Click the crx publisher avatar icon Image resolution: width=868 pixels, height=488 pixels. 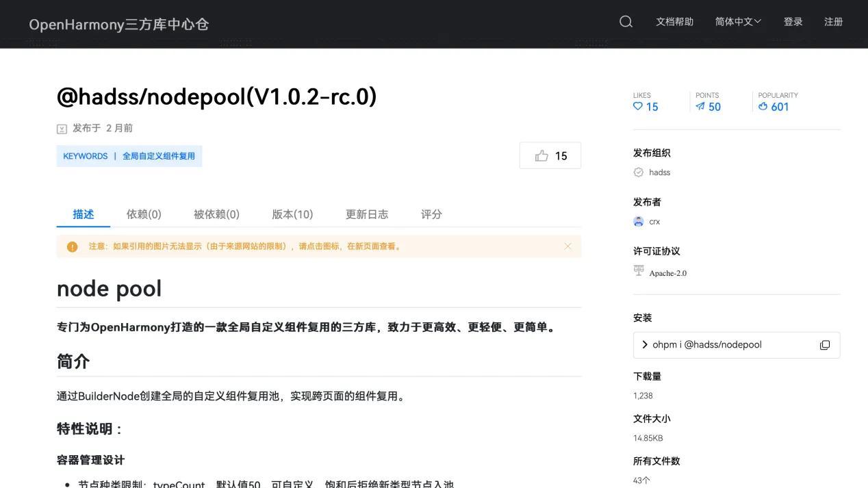637,221
